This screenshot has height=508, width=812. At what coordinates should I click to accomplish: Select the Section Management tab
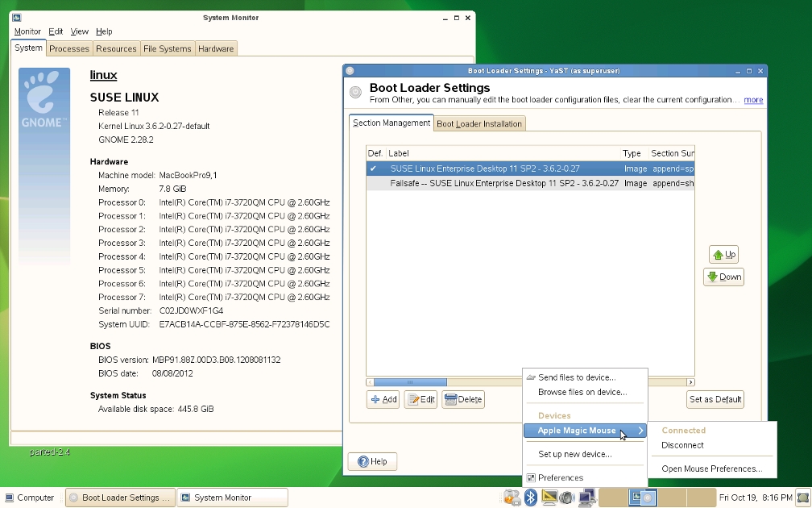pos(391,123)
